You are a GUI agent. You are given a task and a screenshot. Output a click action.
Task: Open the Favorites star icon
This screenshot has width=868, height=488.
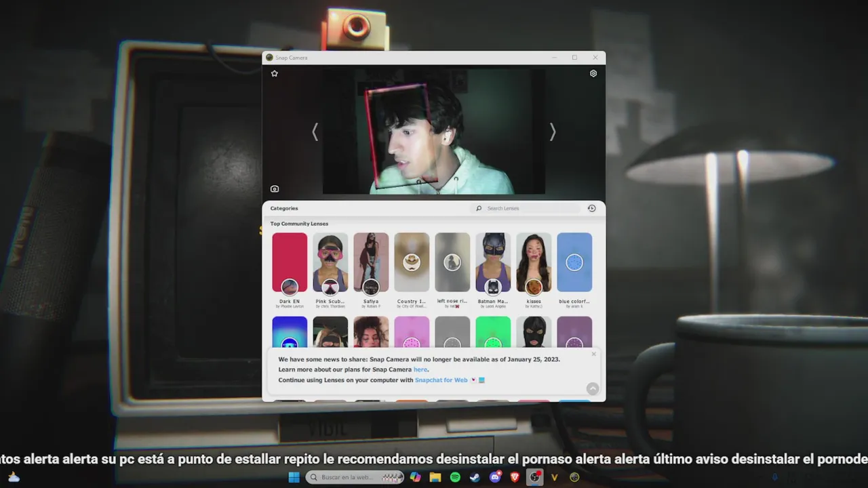pos(275,73)
